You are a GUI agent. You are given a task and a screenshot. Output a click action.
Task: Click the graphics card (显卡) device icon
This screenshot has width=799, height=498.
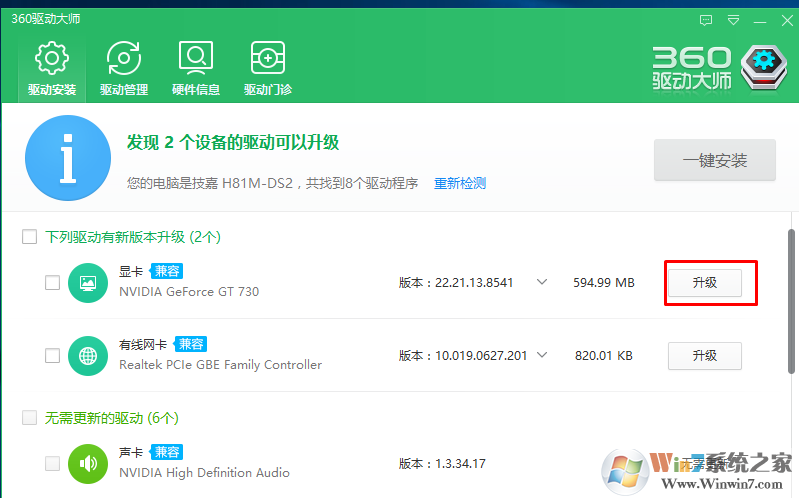coord(88,283)
